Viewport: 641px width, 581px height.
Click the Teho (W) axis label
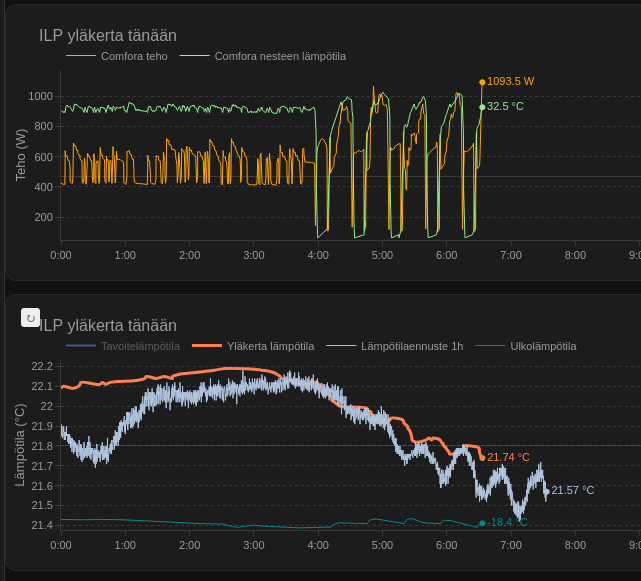(x=21, y=155)
